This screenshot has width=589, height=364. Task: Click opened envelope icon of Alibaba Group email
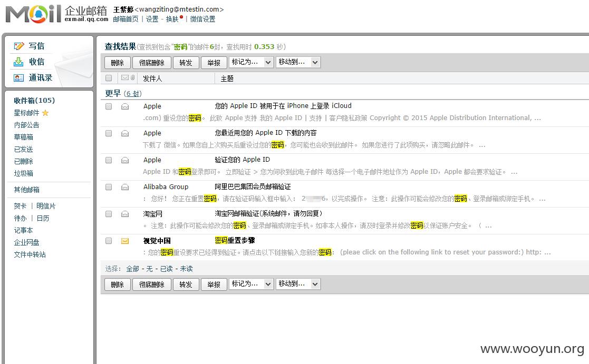point(125,187)
